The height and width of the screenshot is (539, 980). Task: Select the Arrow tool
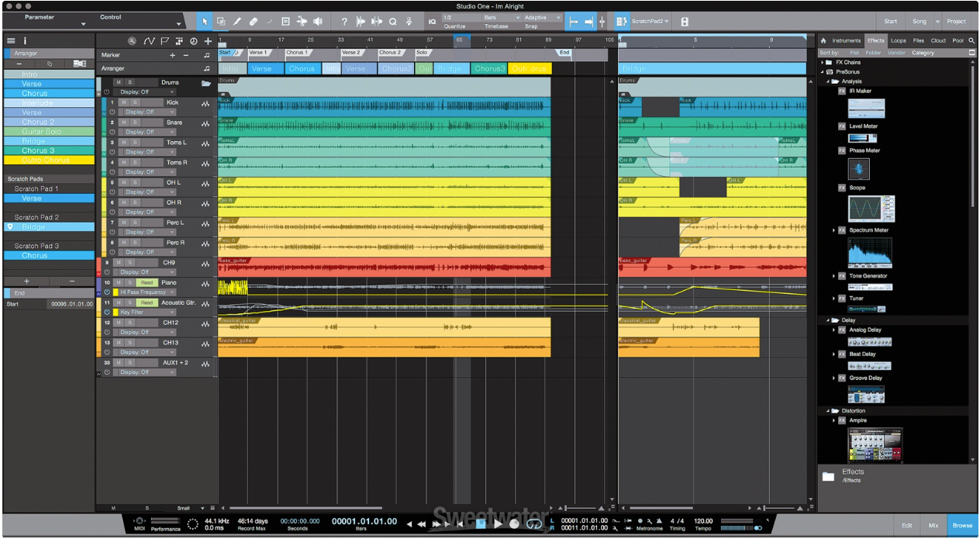(x=205, y=21)
